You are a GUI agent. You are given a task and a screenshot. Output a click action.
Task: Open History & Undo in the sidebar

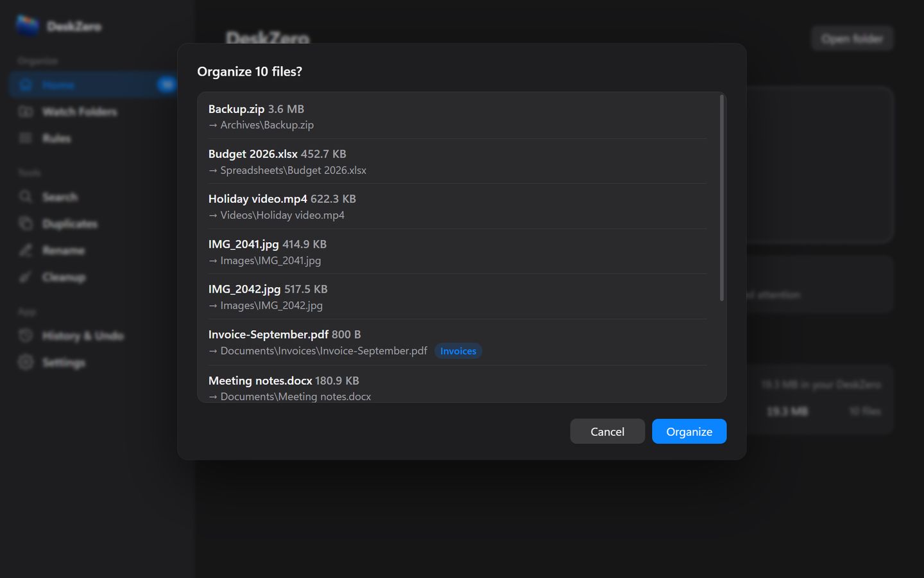[94, 335]
